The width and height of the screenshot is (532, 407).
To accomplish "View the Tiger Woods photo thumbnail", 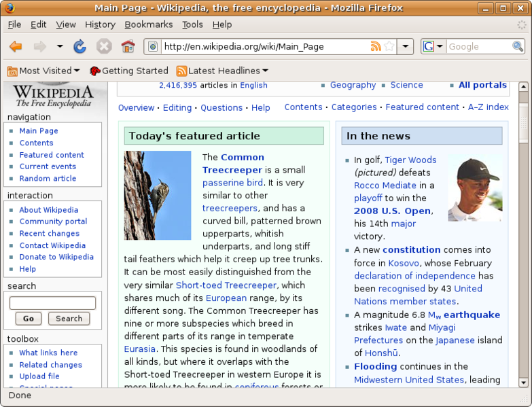I will (x=475, y=189).
